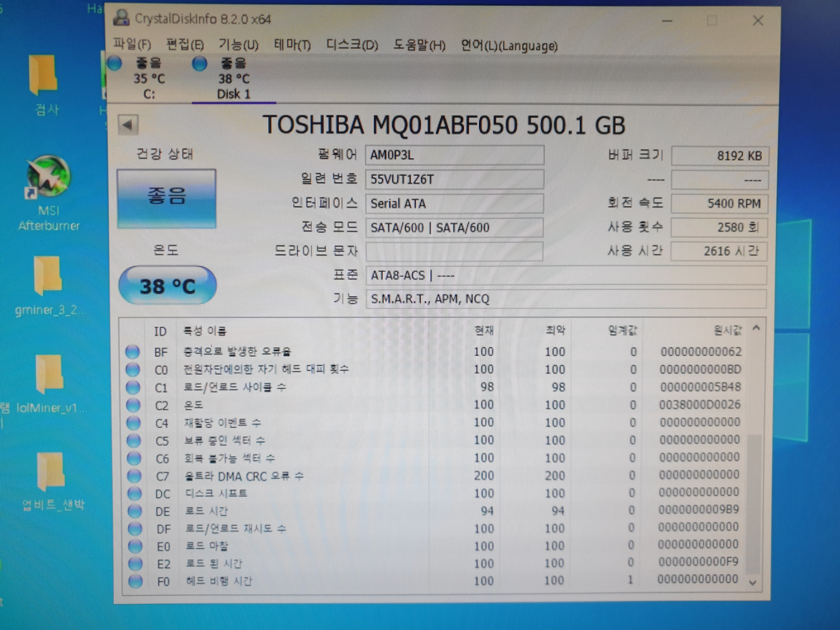Viewport: 840px width, 630px height.
Task: Click the status circle for attribute C0
Action: pyautogui.click(x=133, y=370)
